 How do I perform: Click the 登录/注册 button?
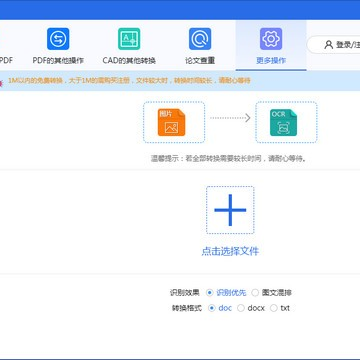pyautogui.click(x=333, y=45)
